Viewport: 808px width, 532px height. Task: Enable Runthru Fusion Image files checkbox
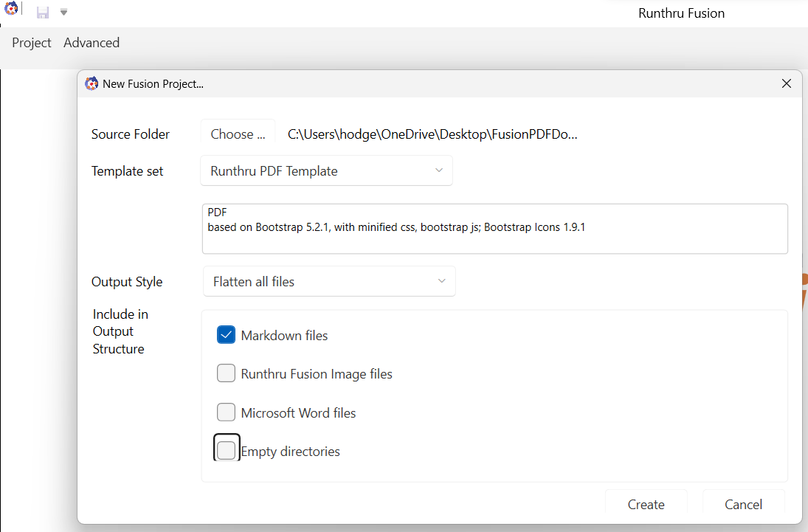click(227, 374)
